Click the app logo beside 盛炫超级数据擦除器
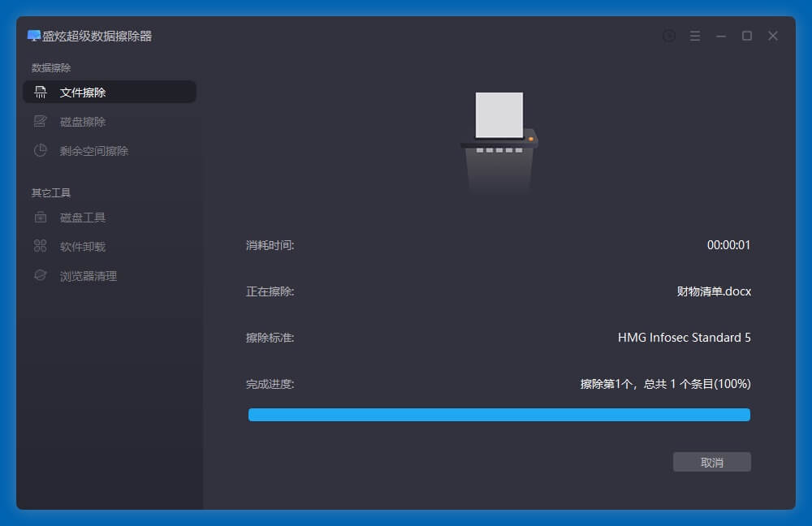Screen dimensions: 812x526 click(x=34, y=36)
